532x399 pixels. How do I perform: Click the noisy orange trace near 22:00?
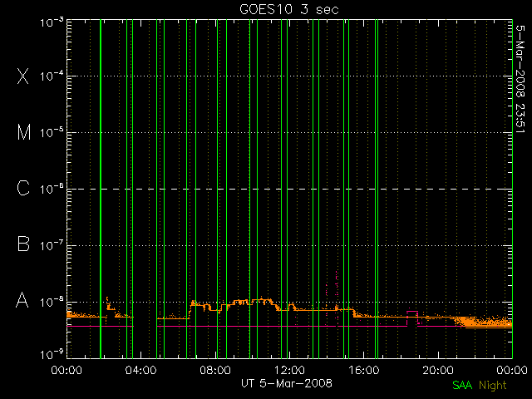(x=484, y=322)
